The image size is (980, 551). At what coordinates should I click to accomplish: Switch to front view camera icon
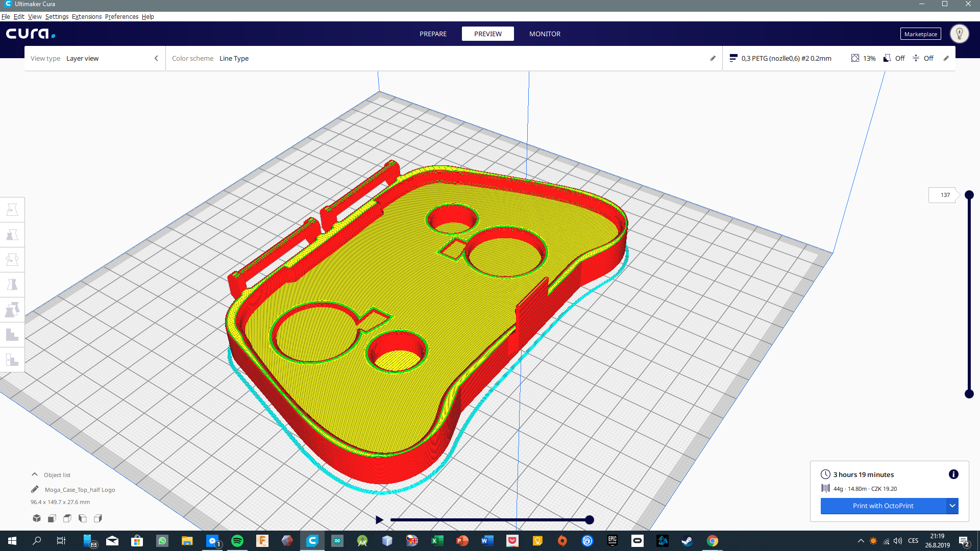[x=52, y=518]
